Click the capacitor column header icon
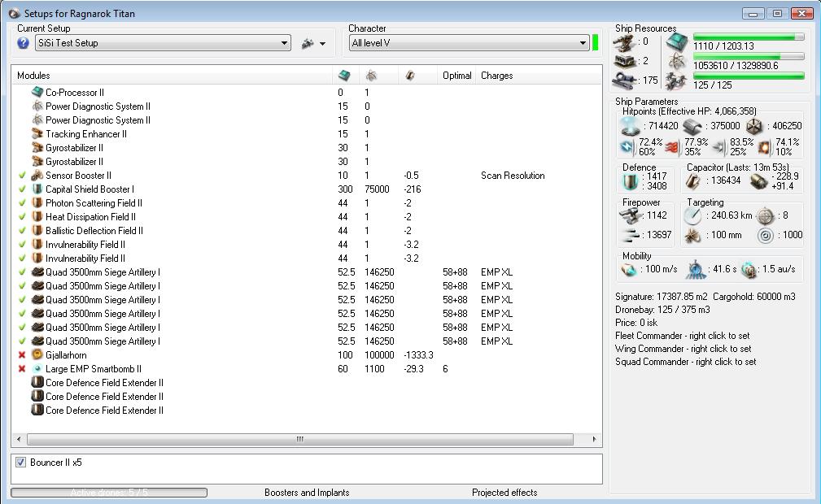Image resolution: width=821 pixels, height=504 pixels. 410,76
